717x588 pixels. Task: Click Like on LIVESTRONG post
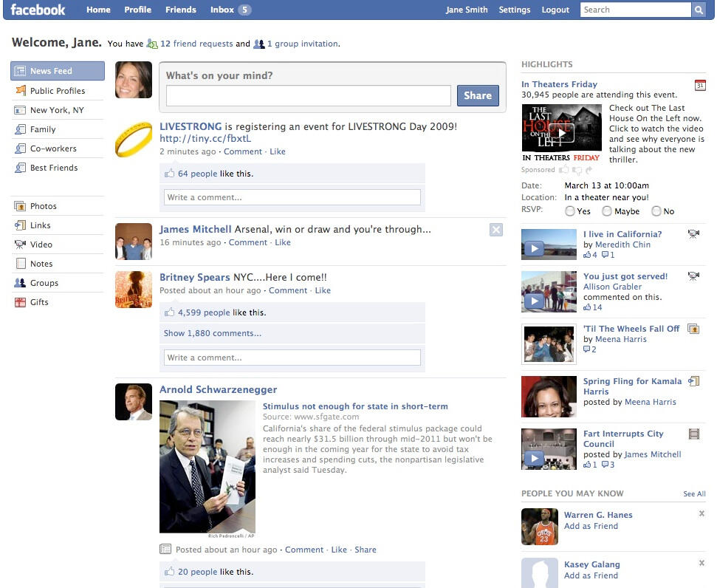point(278,151)
